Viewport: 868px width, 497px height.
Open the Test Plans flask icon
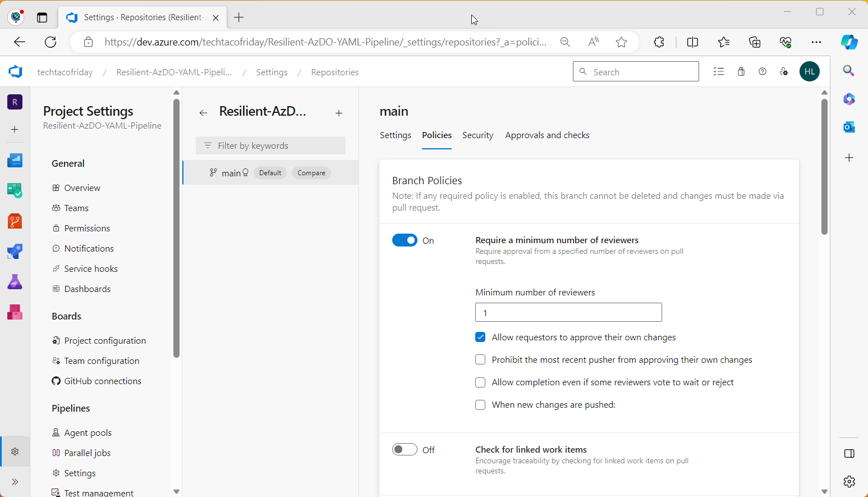[x=15, y=282]
